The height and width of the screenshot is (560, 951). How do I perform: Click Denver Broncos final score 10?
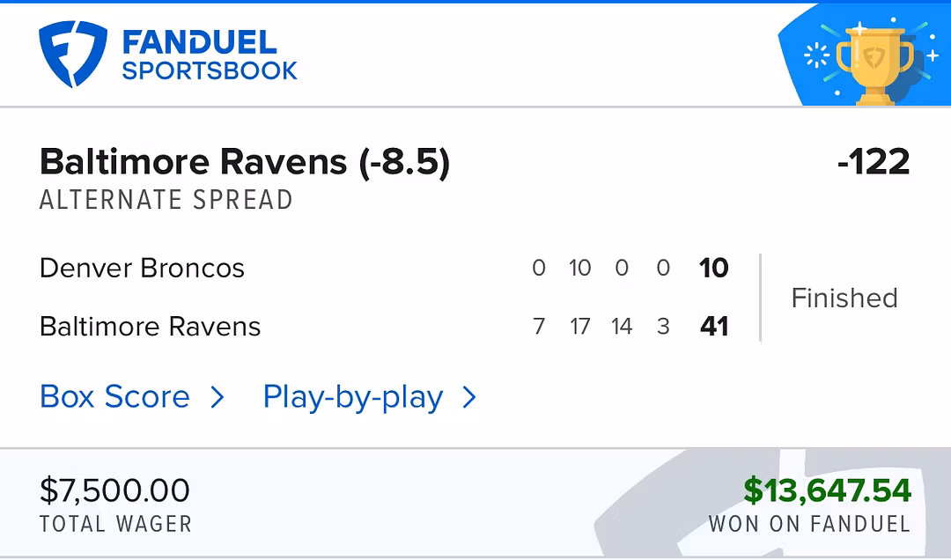(713, 268)
